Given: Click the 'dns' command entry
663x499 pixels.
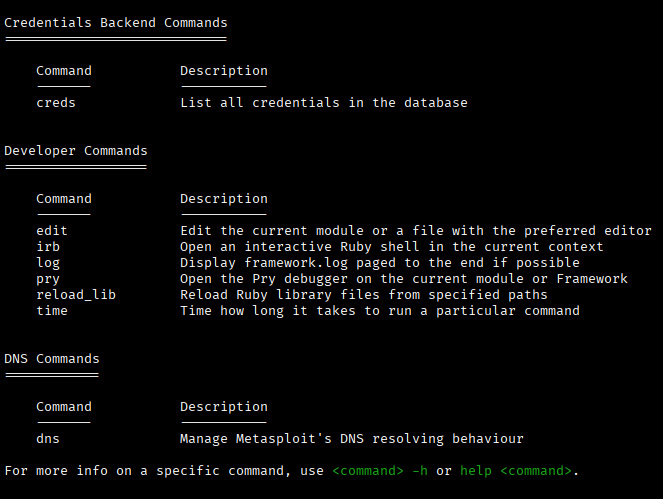Looking at the screenshot, I should tap(48, 439).
